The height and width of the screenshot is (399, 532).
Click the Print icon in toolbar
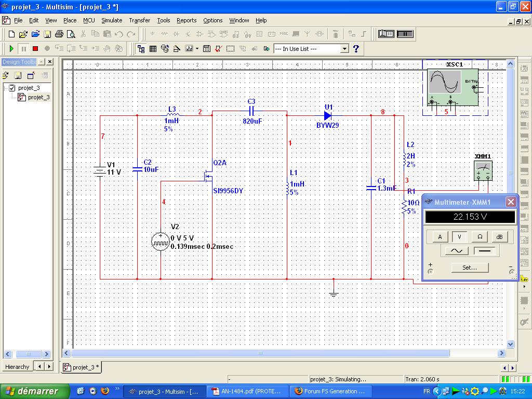point(59,34)
